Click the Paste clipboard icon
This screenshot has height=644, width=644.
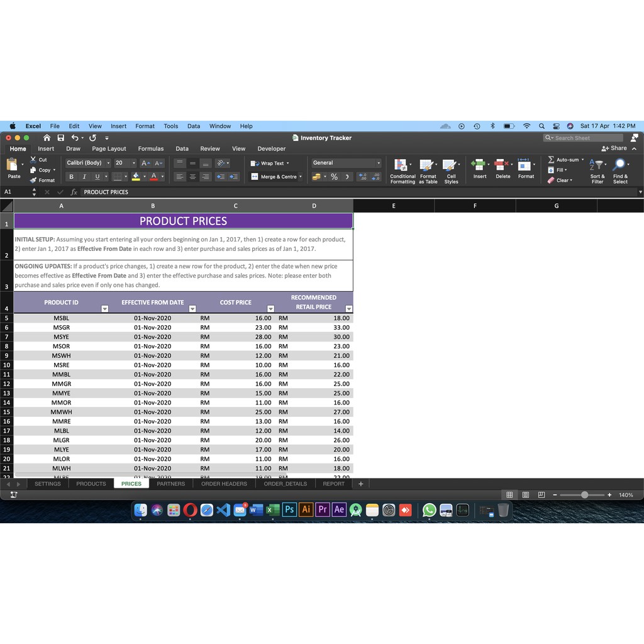[13, 165]
